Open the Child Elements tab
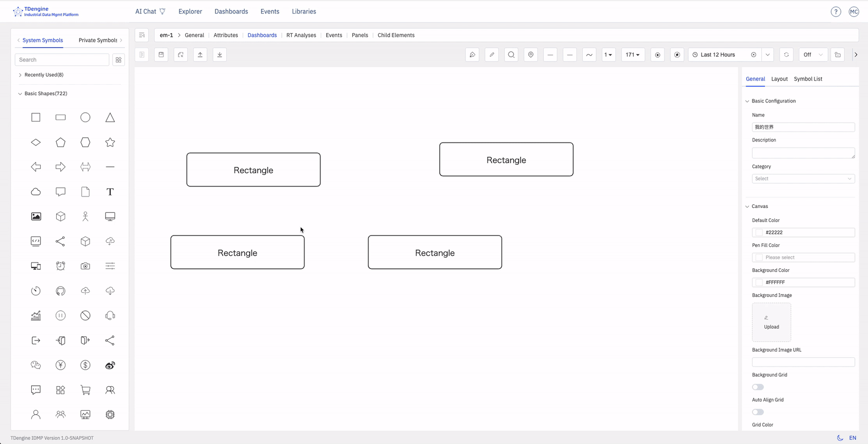 point(396,35)
